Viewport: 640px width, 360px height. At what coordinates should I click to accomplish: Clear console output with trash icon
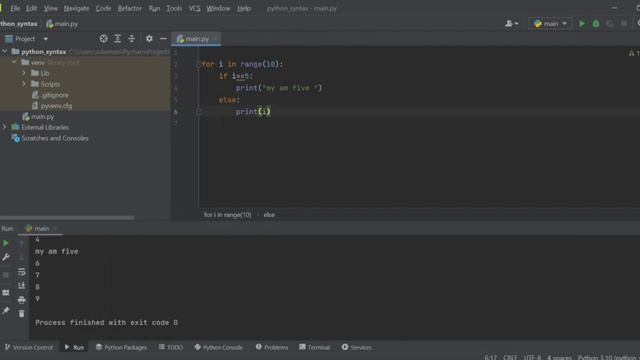point(22,313)
